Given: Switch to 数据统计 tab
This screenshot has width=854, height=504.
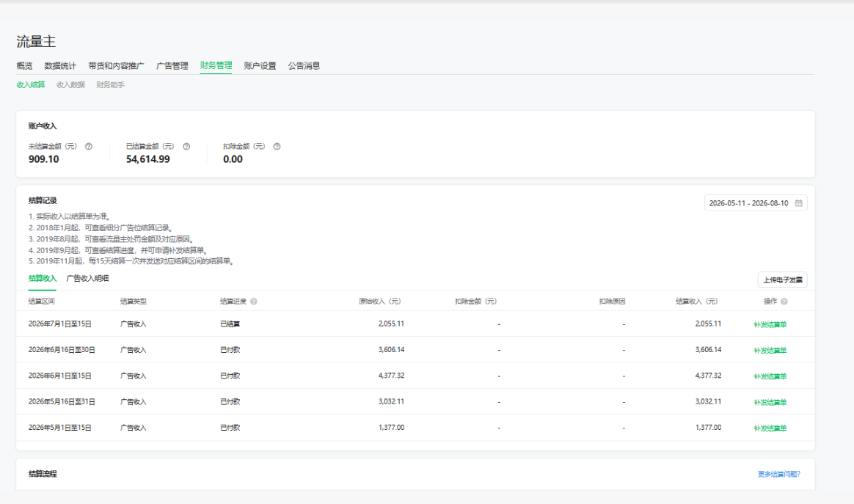Looking at the screenshot, I should 60,66.
